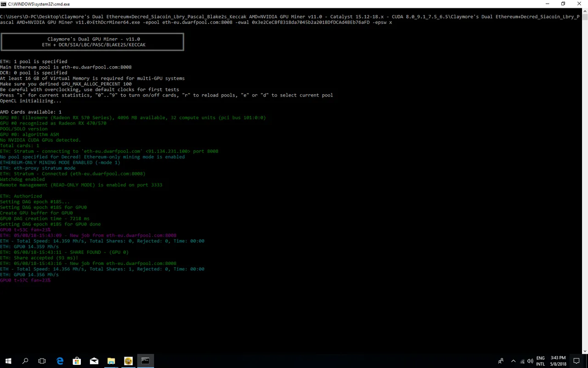Click line 'ETH: 1 pool is specified'
The width and height of the screenshot is (588, 368).
point(34,62)
